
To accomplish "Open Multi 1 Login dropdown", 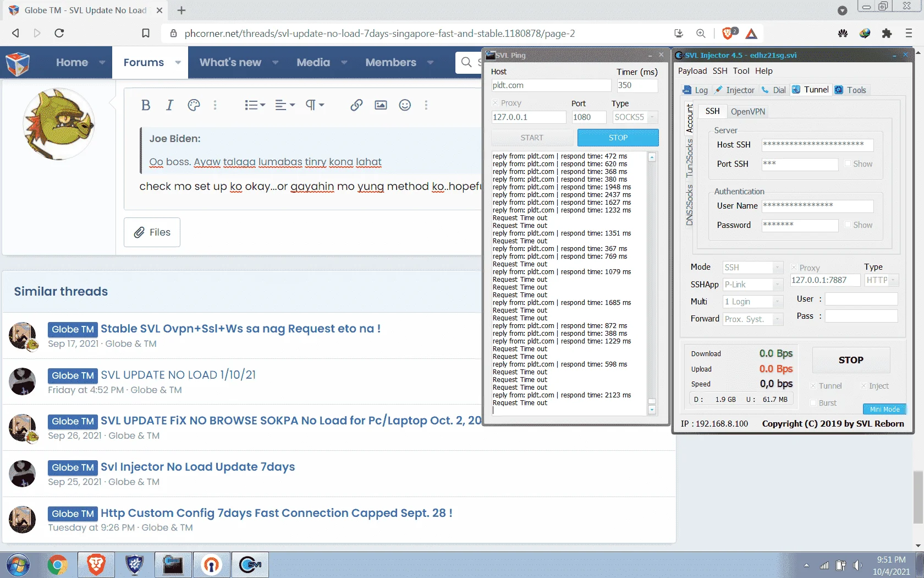I will point(753,302).
